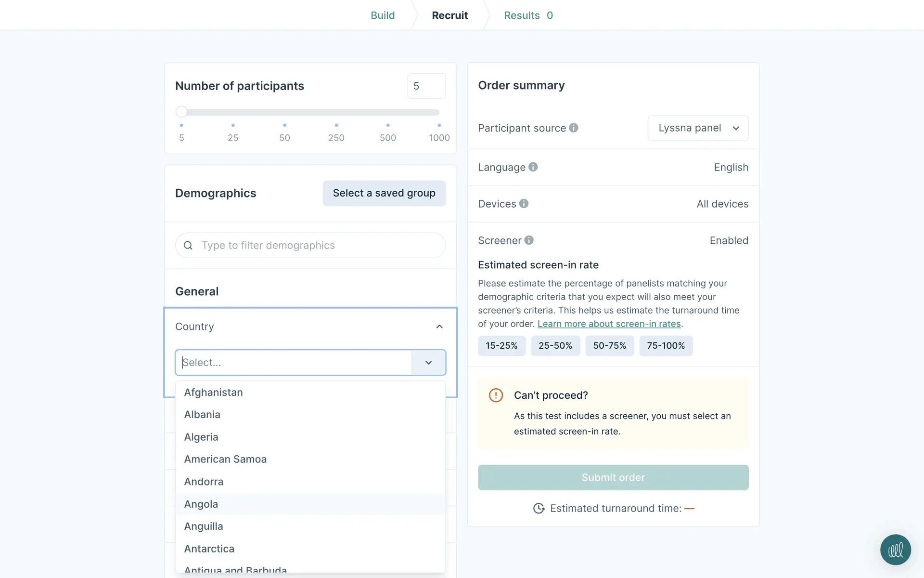Collapse the Country section chevron

439,327
